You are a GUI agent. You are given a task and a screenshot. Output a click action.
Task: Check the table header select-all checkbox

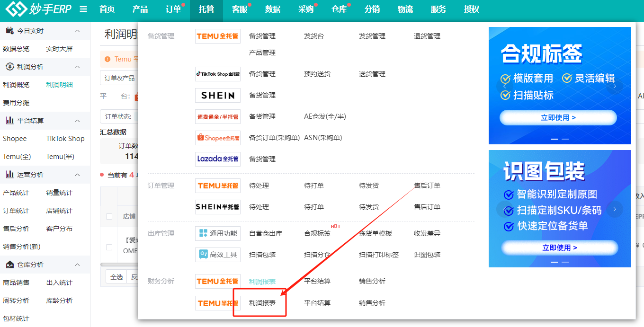[109, 216]
